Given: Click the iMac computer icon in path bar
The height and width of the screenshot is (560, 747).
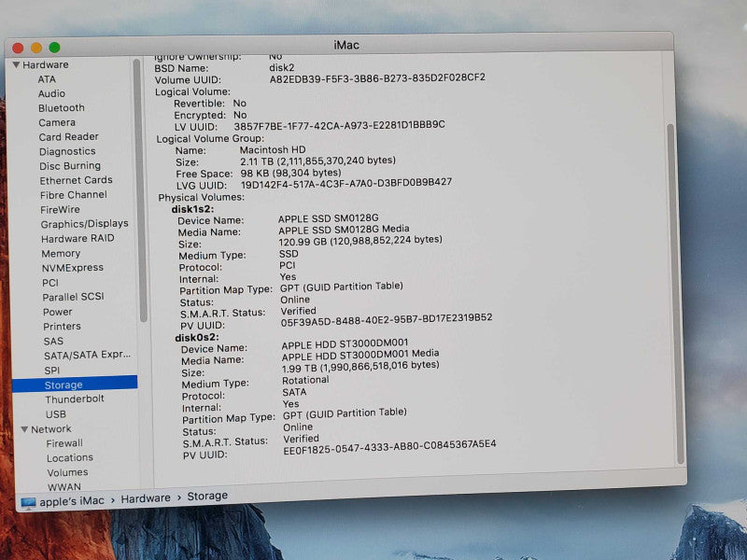Looking at the screenshot, I should point(28,503).
